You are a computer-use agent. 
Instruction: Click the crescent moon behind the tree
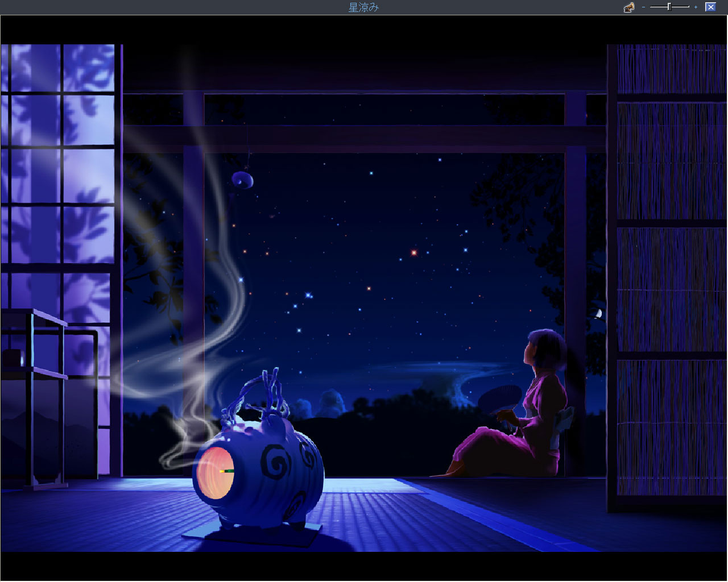(598, 313)
